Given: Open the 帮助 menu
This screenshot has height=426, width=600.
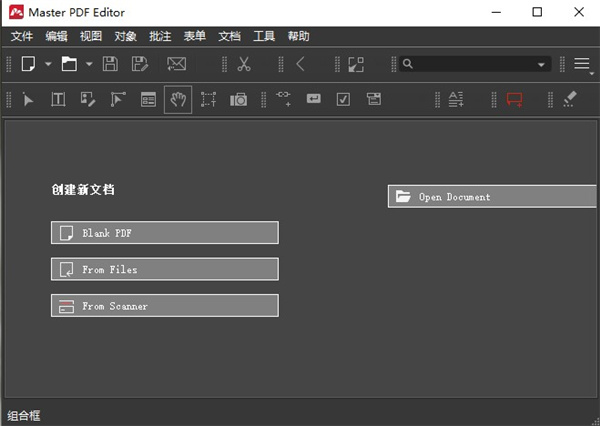Looking at the screenshot, I should (298, 36).
